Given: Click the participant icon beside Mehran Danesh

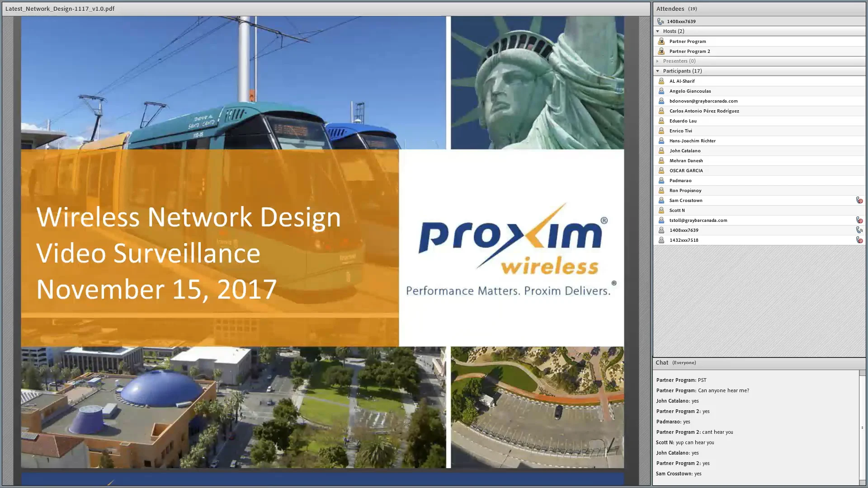Looking at the screenshot, I should click(x=661, y=160).
